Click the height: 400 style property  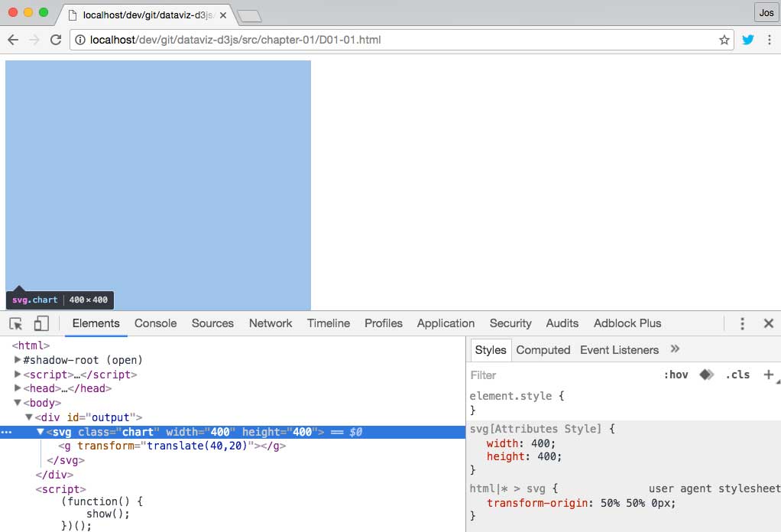[524, 456]
